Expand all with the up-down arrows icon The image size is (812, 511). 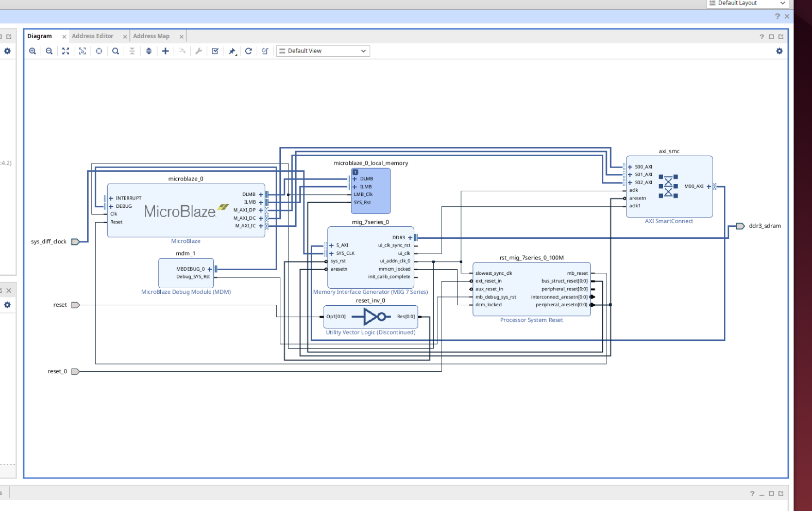pos(149,51)
